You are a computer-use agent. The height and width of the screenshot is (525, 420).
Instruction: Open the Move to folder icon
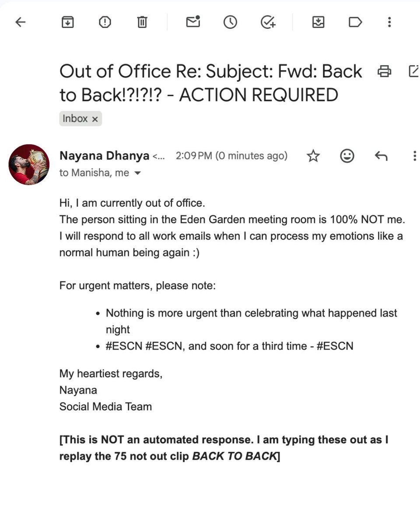tap(318, 22)
